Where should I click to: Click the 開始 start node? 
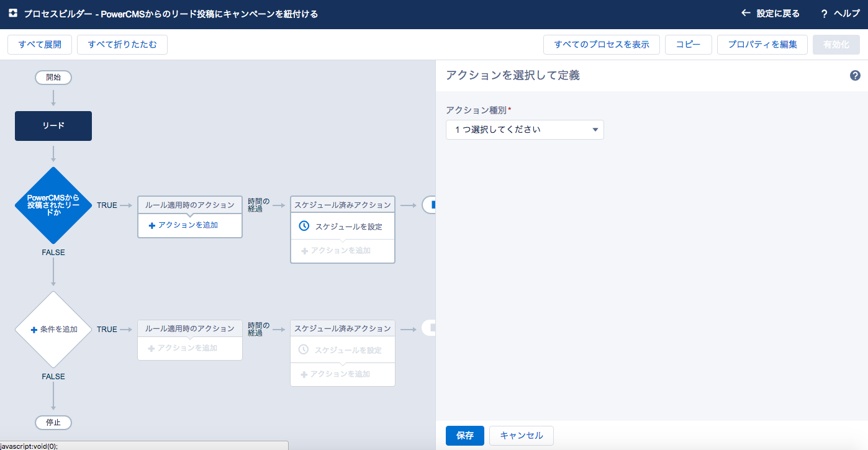point(53,78)
